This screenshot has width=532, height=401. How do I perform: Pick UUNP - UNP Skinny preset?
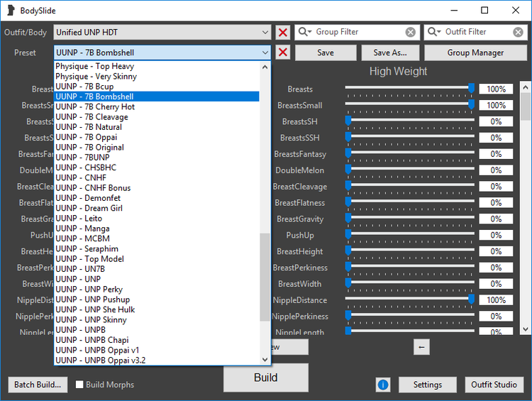(157, 320)
